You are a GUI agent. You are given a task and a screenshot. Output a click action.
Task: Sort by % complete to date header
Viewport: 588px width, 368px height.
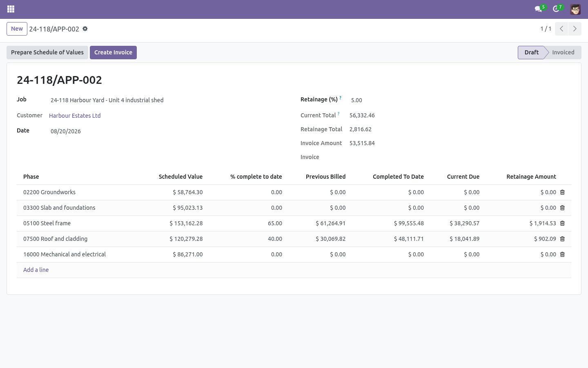pos(256,177)
